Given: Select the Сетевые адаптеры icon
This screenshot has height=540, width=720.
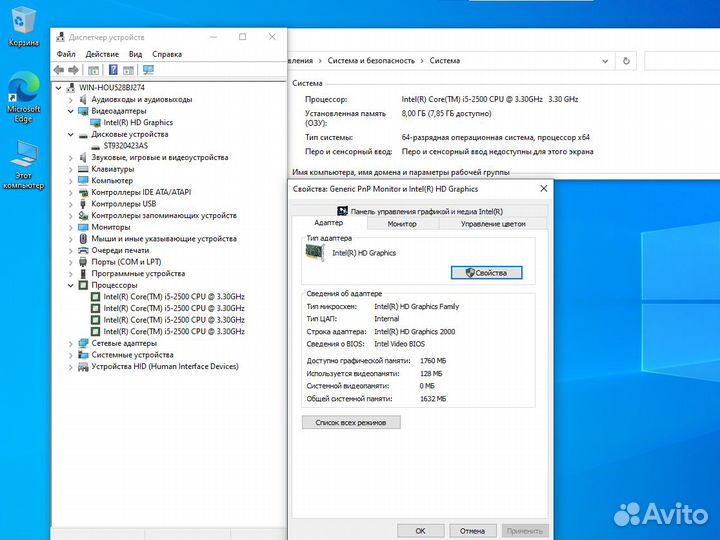Looking at the screenshot, I should [83, 343].
